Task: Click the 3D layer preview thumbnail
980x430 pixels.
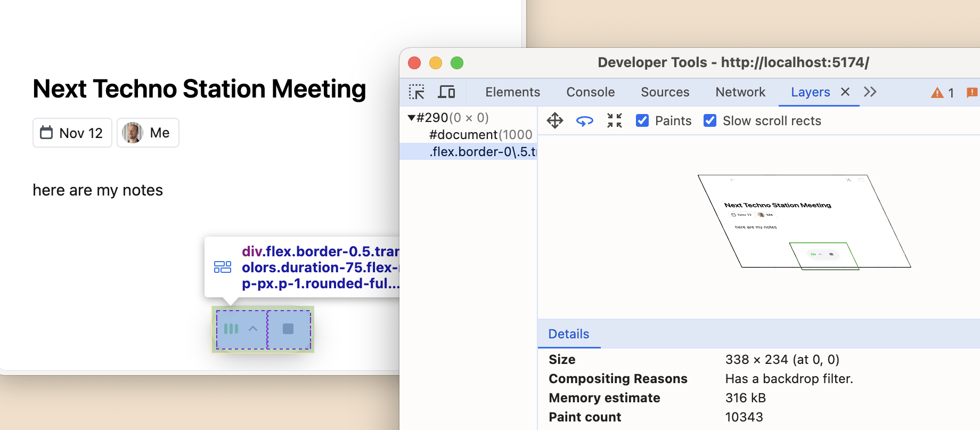Action: (x=804, y=222)
